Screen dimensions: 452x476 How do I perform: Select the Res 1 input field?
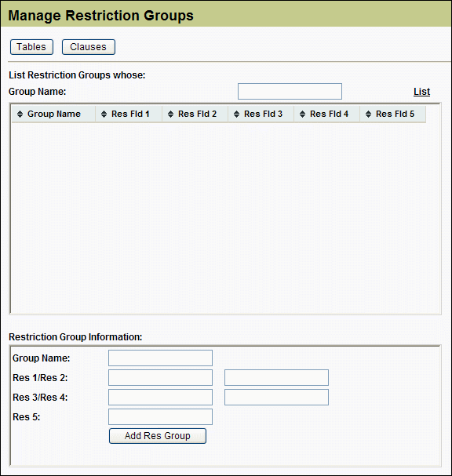click(x=160, y=378)
